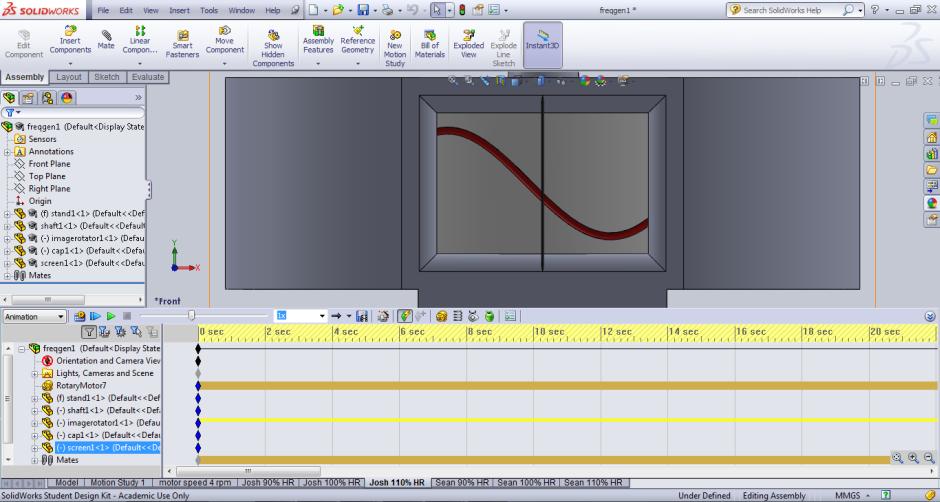The height and width of the screenshot is (502, 940).
Task: Expand the Mates node in feature tree
Action: click(8, 275)
